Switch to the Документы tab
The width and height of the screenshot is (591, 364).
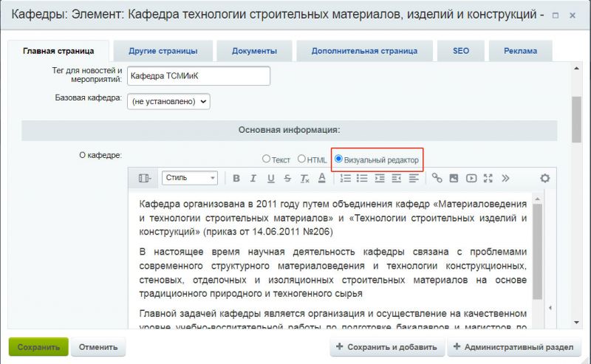pyautogui.click(x=254, y=51)
